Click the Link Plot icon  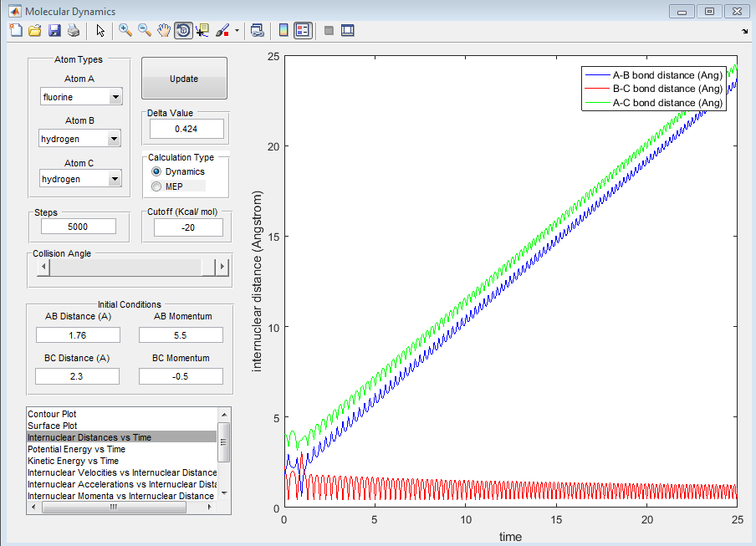tap(258, 31)
